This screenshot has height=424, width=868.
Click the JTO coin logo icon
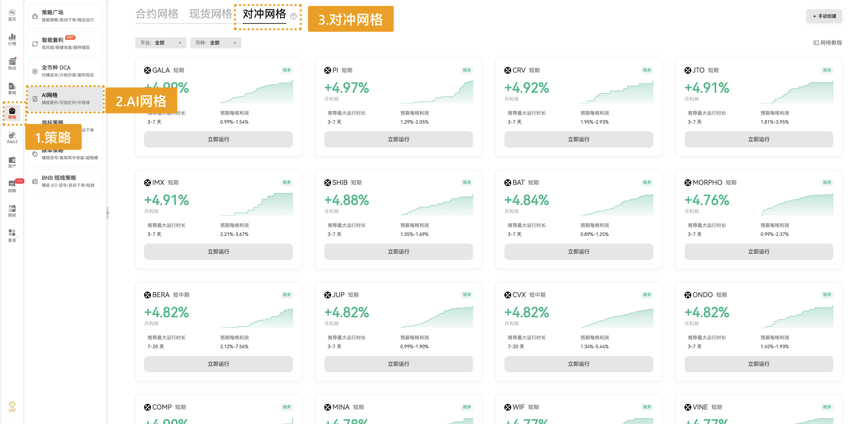pos(688,70)
